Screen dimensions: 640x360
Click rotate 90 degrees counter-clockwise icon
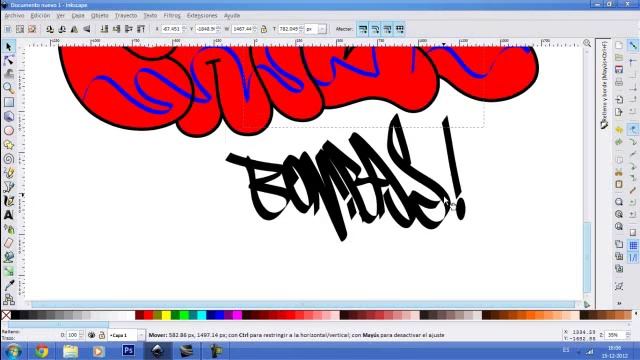(x=50, y=29)
